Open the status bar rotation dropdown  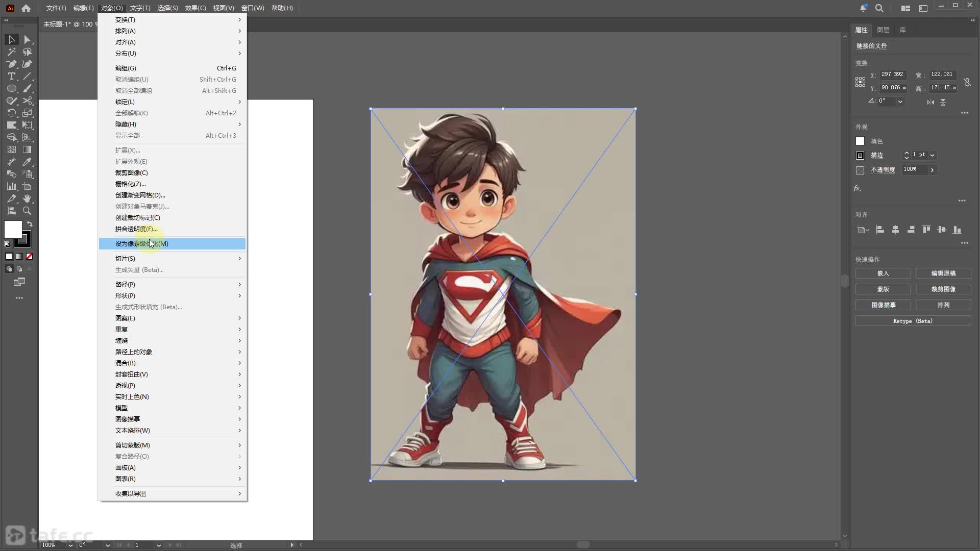pyautogui.click(x=108, y=545)
